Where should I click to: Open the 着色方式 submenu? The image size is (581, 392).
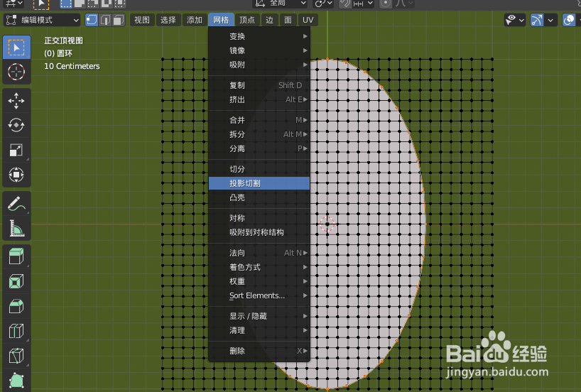[259, 267]
